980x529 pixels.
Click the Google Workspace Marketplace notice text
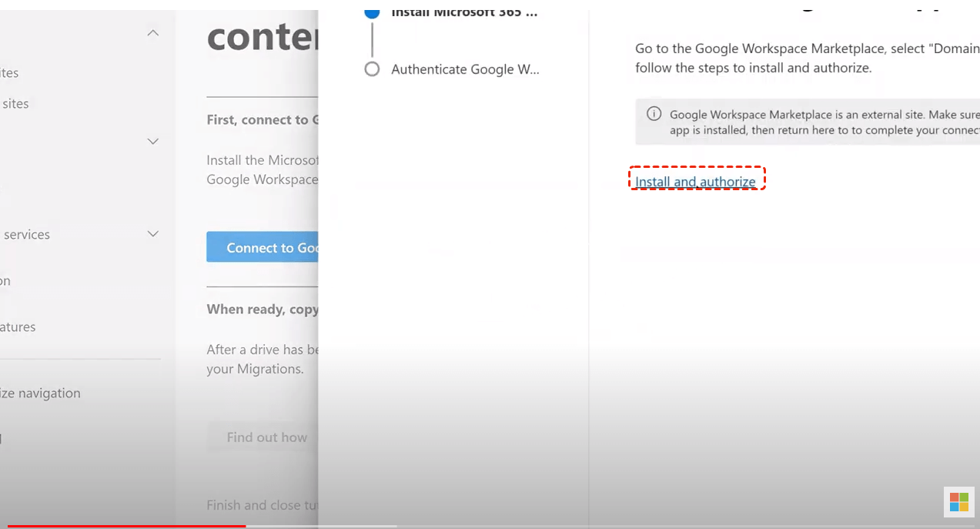pos(824,122)
